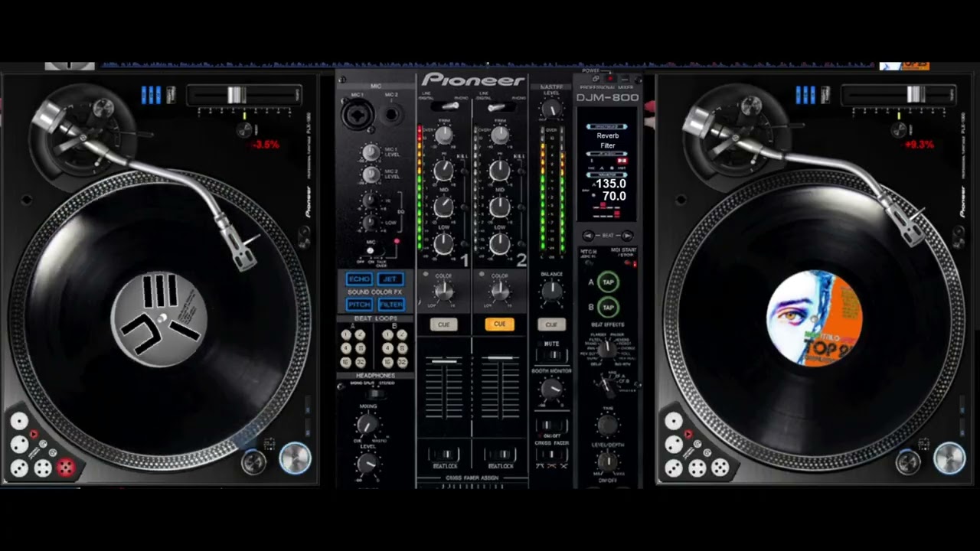Click the -3.6% pitch readout

tap(266, 144)
